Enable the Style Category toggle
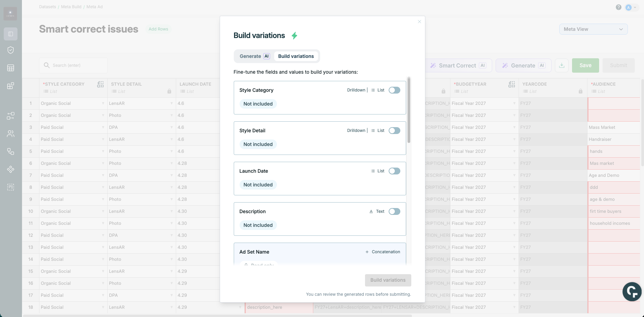Image resolution: width=644 pixels, height=317 pixels. point(394,90)
